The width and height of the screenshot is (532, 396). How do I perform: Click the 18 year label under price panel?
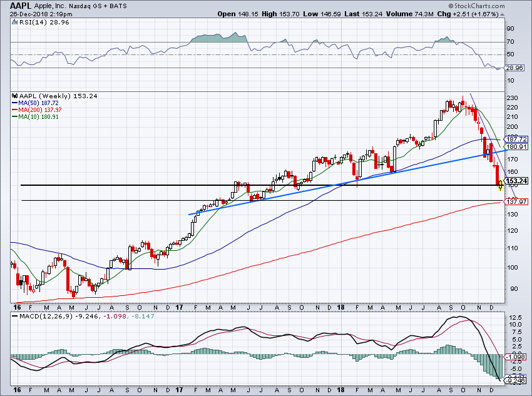[341, 308]
